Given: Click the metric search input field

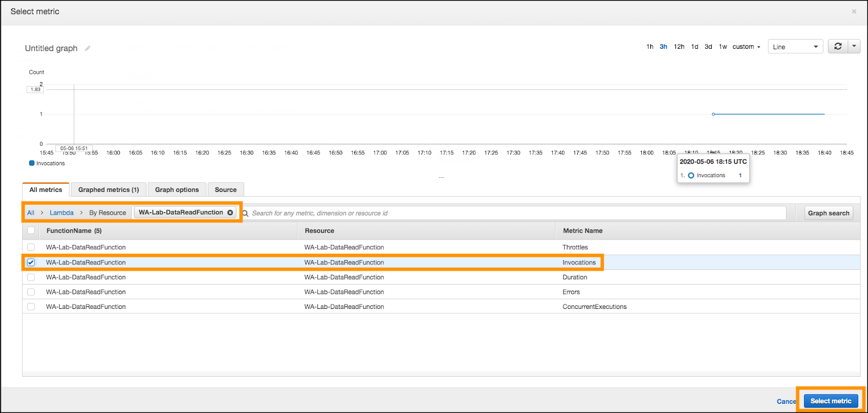Looking at the screenshot, I should (515, 213).
